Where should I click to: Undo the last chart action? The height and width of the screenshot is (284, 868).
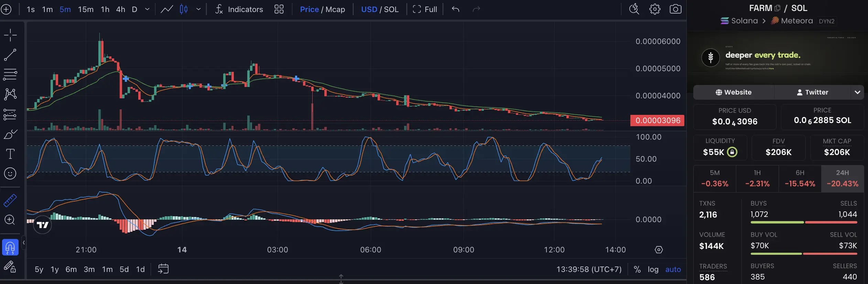456,9
